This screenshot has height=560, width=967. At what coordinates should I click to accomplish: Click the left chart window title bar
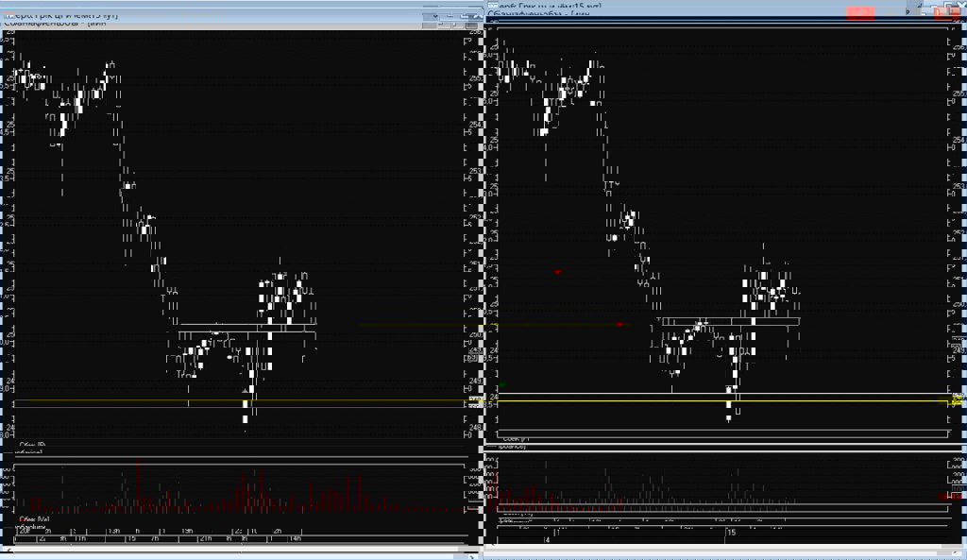(189, 15)
